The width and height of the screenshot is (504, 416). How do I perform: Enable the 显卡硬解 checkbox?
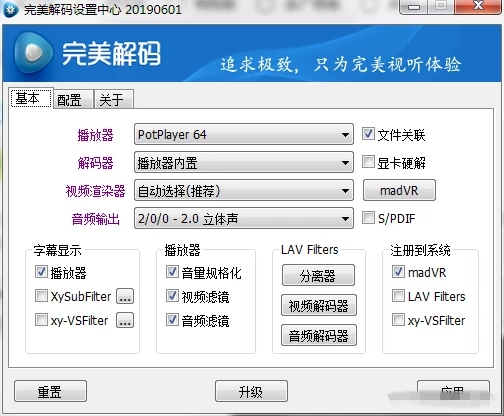[x=368, y=162]
